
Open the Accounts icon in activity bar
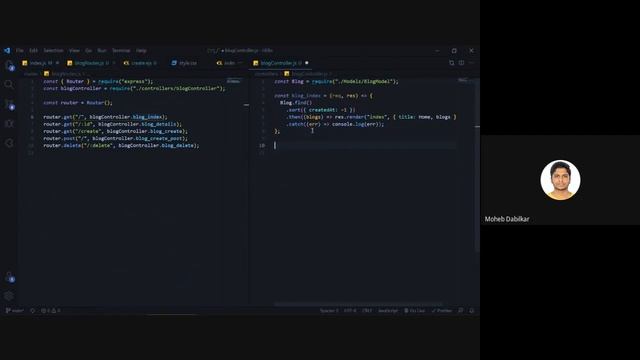[9, 276]
